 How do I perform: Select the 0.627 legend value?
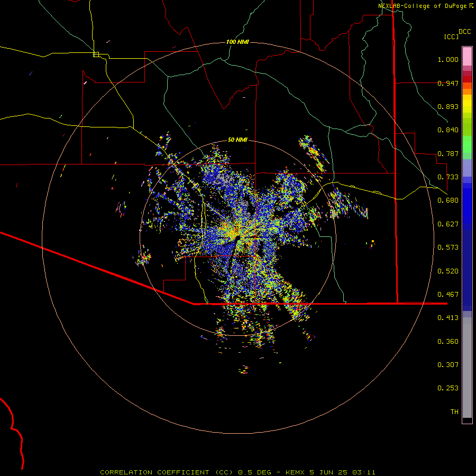pos(448,224)
